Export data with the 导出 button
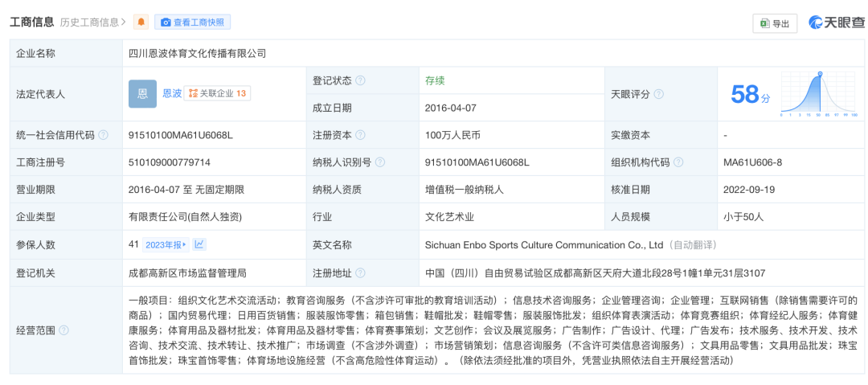The width and height of the screenshot is (868, 385). [x=774, y=23]
